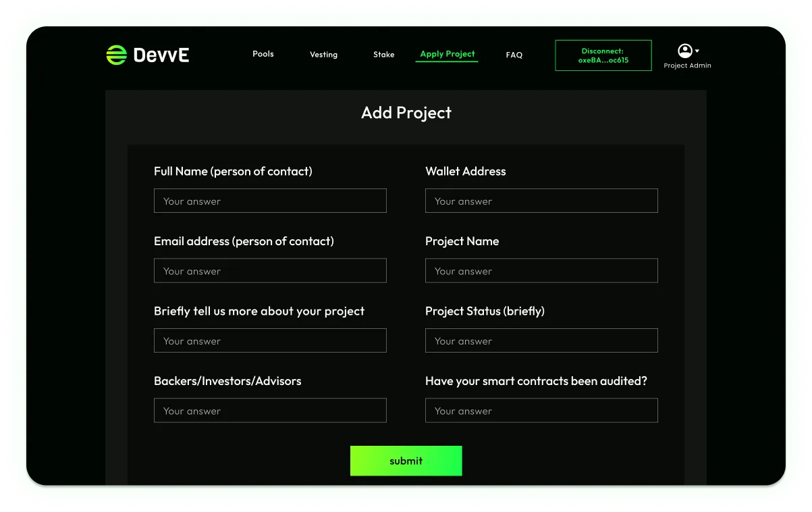Click the DevvE logo icon

[x=115, y=55]
